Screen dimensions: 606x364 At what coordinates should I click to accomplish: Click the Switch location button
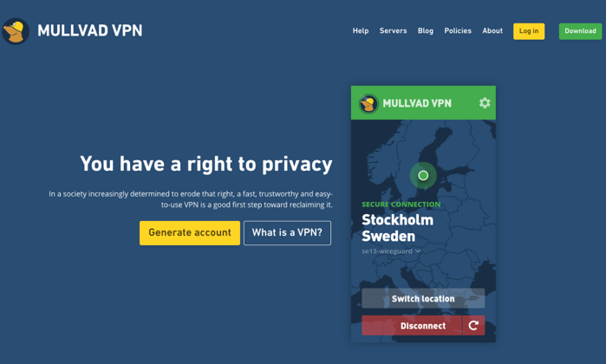pos(423,298)
